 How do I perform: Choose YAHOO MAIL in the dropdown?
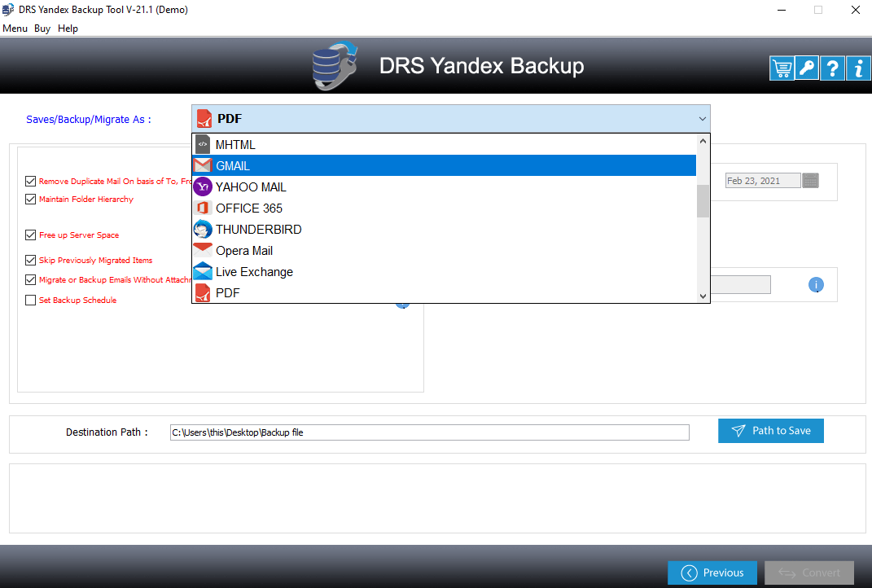[x=445, y=187]
